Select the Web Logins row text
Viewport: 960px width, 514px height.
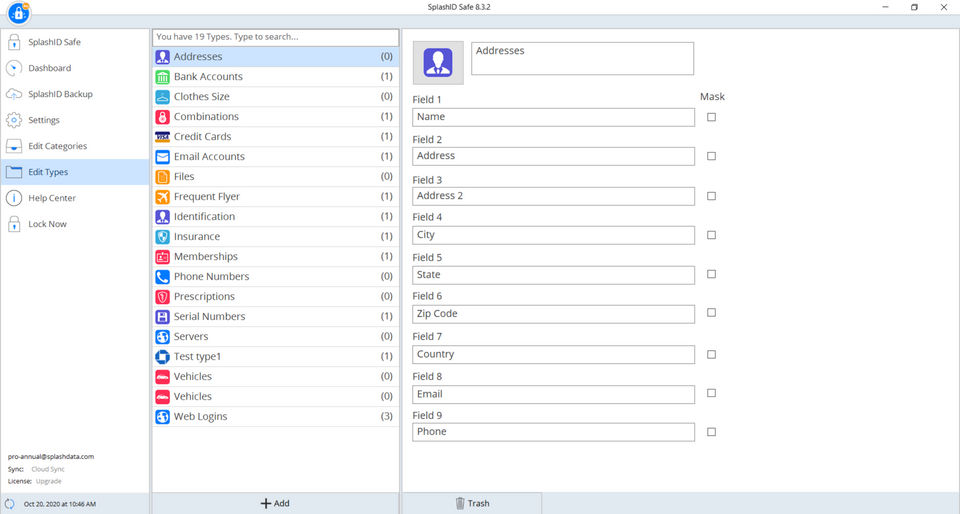[200, 417]
